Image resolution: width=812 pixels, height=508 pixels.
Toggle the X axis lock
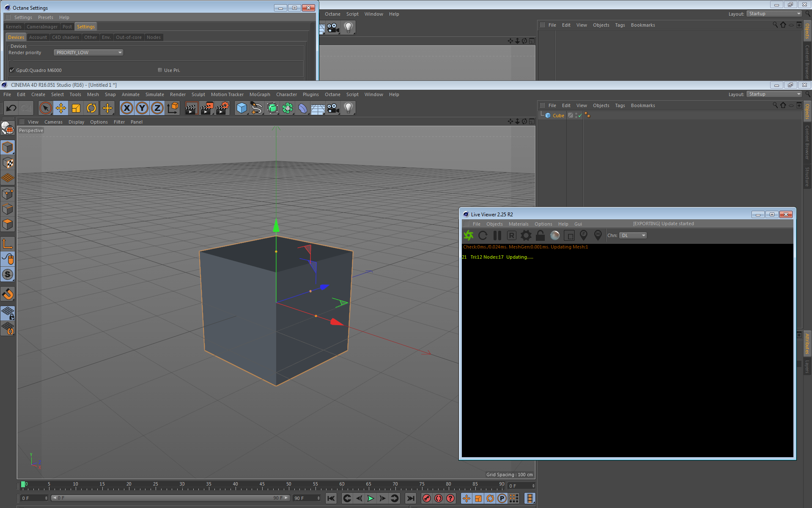[126, 108]
